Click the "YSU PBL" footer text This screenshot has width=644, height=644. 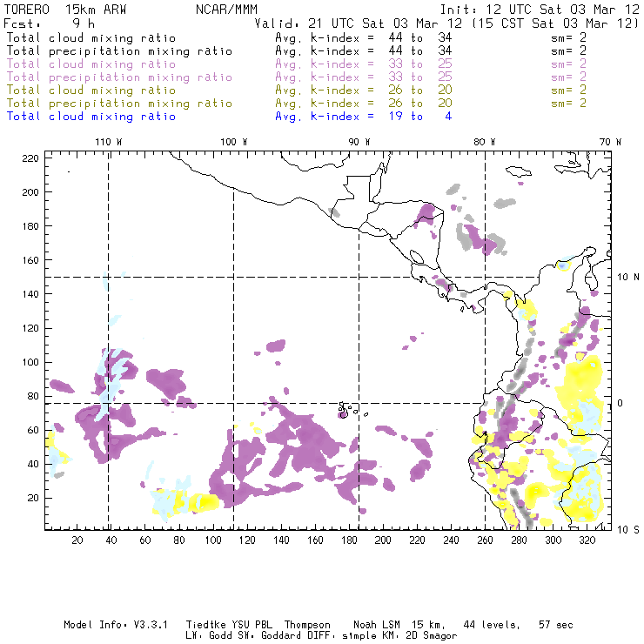(x=252, y=625)
